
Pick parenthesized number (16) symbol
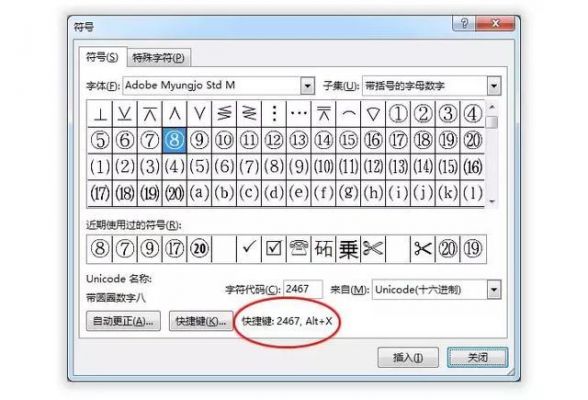(x=472, y=167)
